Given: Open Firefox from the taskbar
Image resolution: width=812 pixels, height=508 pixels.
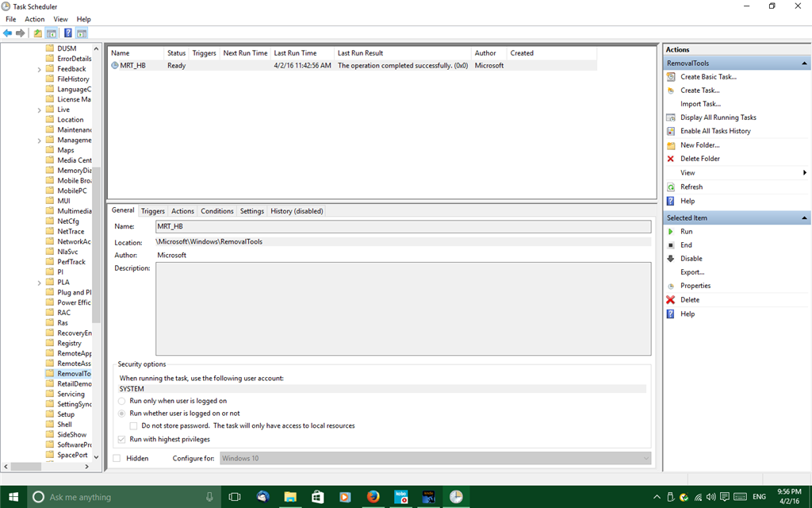Looking at the screenshot, I should [373, 497].
